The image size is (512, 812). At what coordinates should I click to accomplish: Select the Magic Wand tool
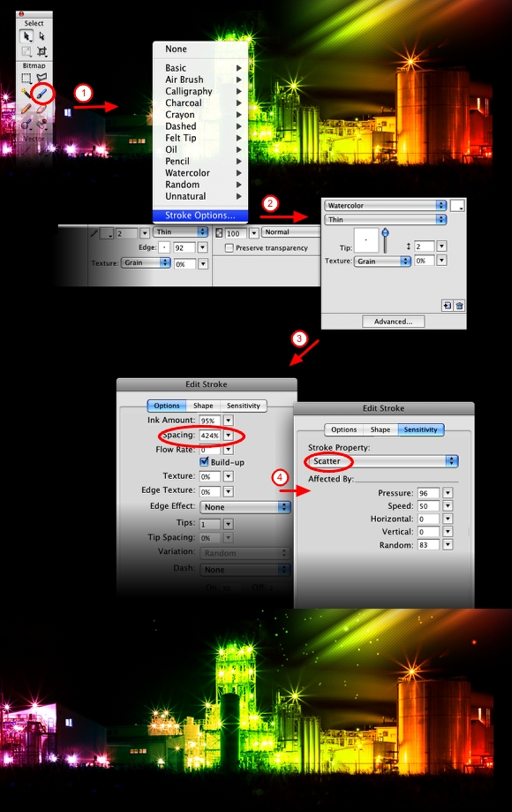tap(26, 94)
